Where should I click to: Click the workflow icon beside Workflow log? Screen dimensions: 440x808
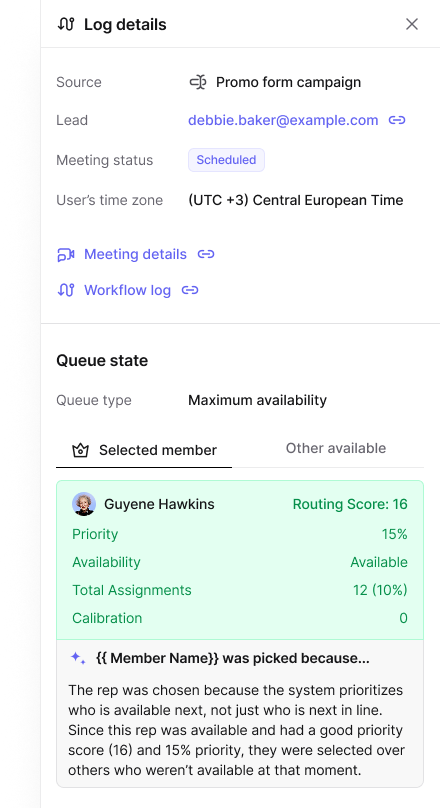click(65, 290)
